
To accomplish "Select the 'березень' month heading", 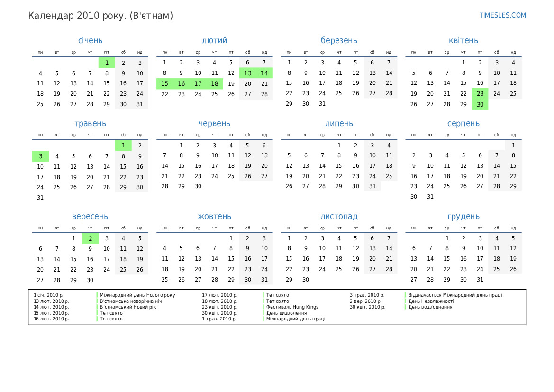I will pyautogui.click(x=339, y=41).
